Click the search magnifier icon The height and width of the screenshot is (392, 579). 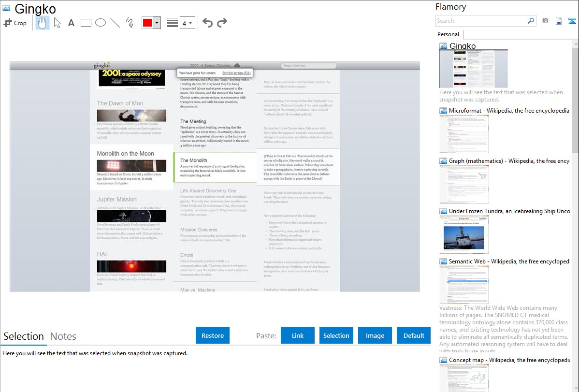(531, 21)
